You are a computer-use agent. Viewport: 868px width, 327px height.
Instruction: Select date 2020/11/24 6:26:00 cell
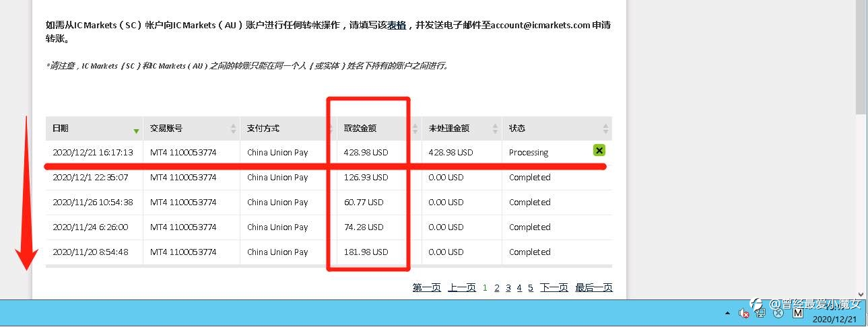tap(90, 227)
